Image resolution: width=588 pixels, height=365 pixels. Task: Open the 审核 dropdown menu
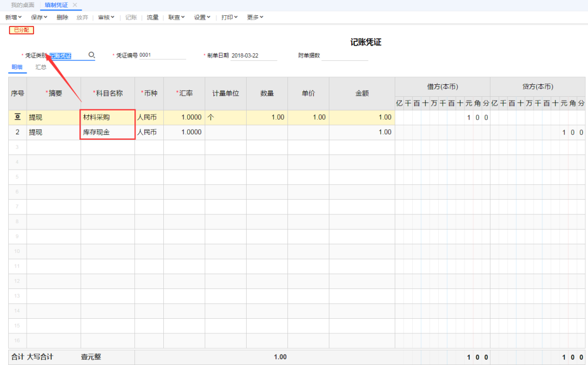point(106,17)
